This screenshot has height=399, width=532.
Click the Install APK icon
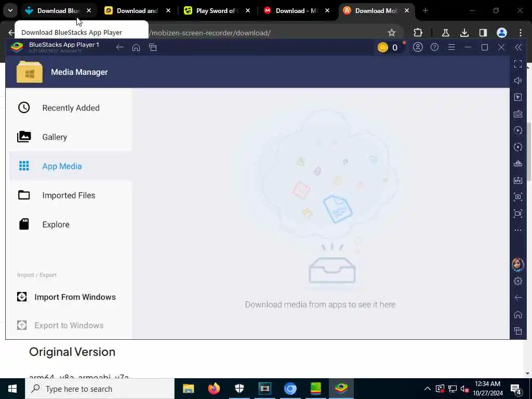pos(518,180)
